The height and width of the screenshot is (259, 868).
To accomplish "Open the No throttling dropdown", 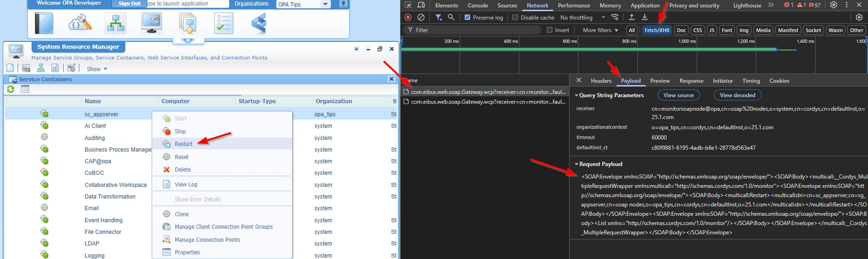I will [x=583, y=18].
